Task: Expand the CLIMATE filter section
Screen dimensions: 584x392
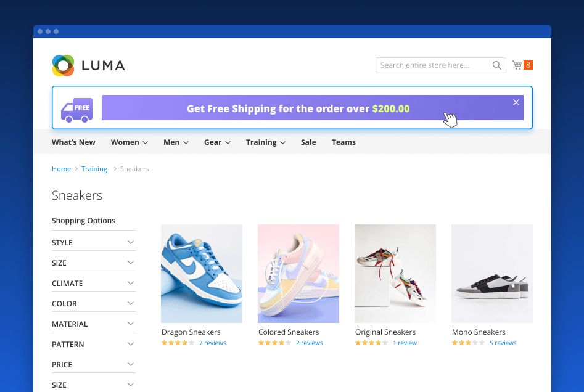Action: 94,284
